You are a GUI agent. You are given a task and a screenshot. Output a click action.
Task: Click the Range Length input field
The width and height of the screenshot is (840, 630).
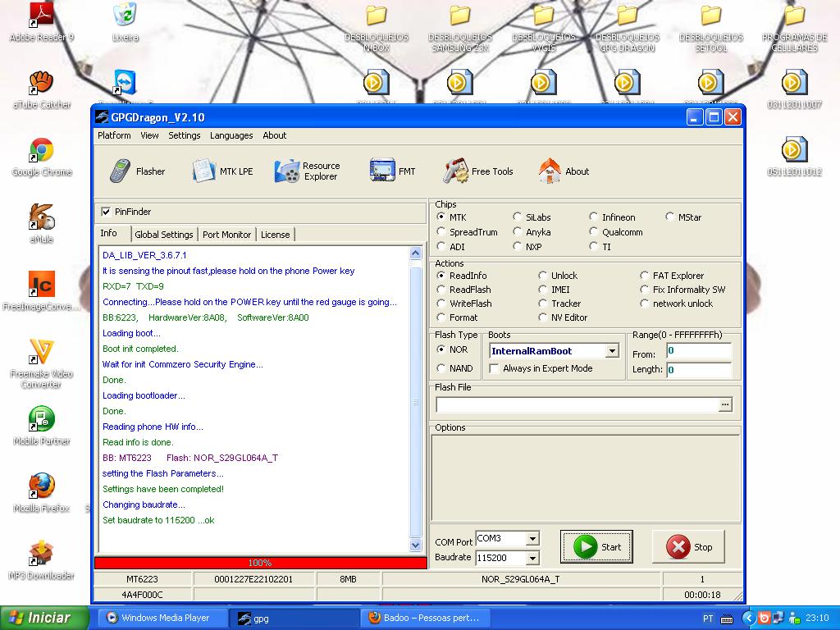699,370
